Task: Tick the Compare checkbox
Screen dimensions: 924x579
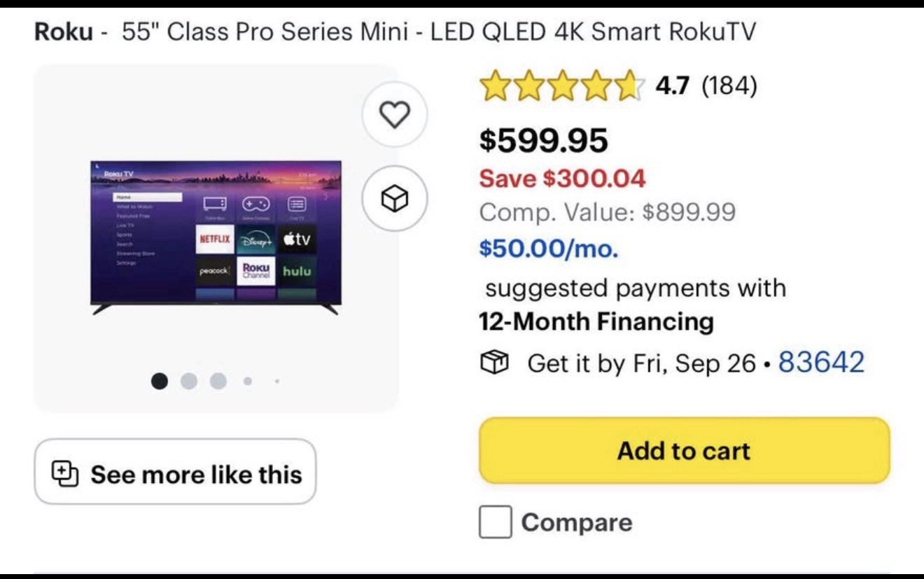Action: coord(495,523)
